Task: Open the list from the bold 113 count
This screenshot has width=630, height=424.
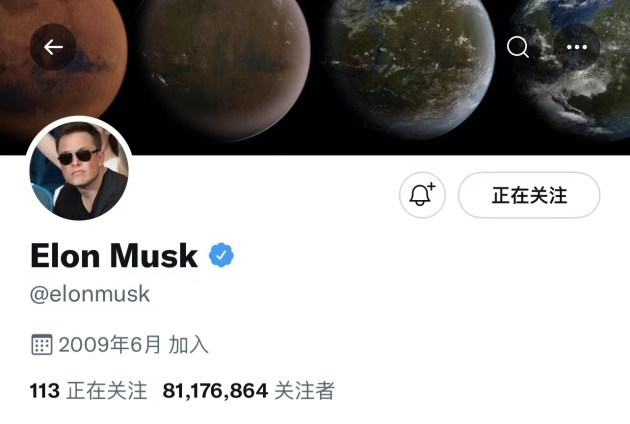Action: (45, 391)
